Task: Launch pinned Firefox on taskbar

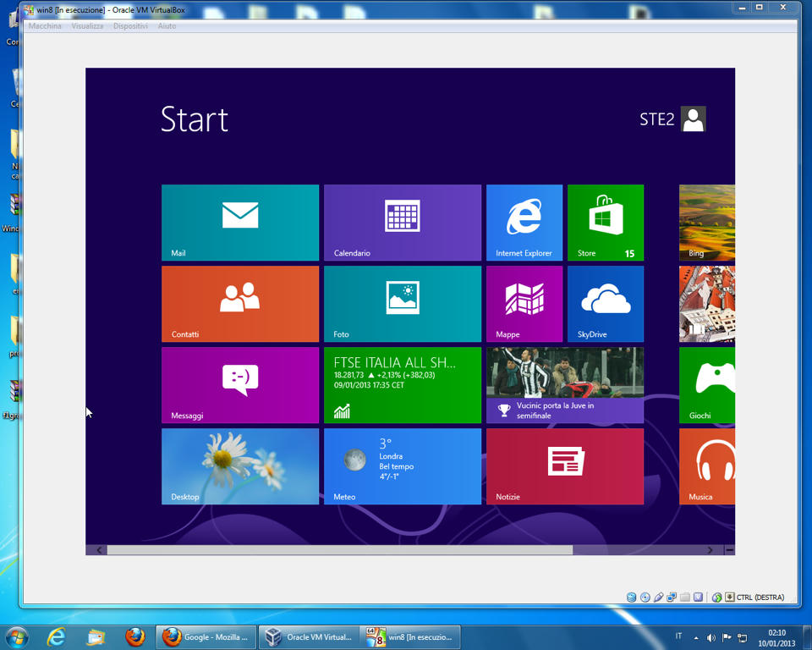Action: [135, 637]
